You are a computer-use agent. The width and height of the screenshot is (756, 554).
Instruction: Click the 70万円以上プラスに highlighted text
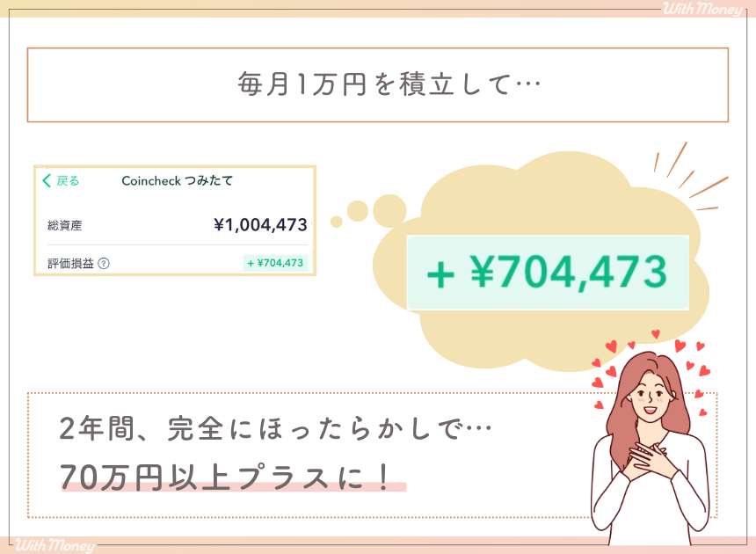pyautogui.click(x=226, y=477)
